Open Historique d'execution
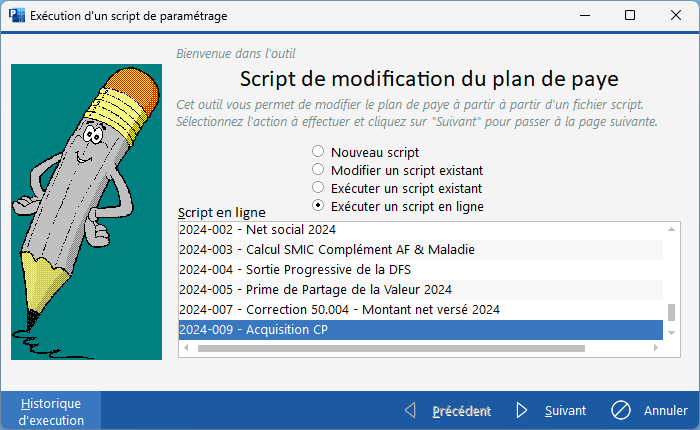 (x=51, y=411)
